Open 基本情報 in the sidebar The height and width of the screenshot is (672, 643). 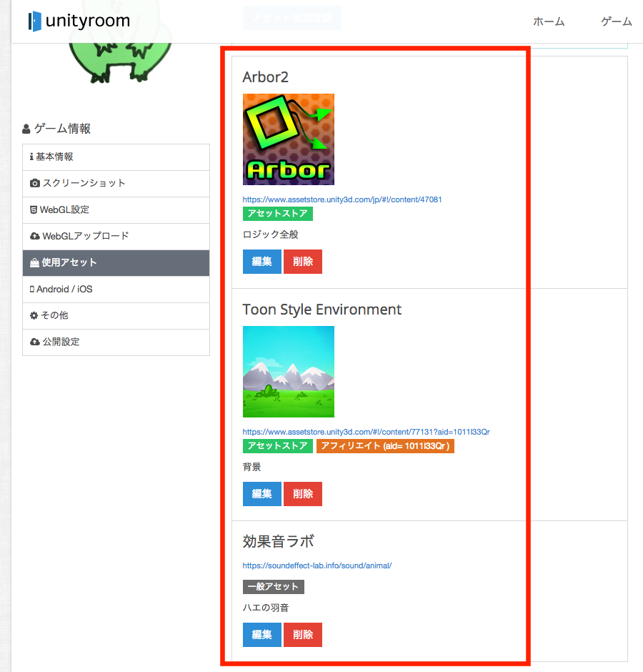[116, 157]
